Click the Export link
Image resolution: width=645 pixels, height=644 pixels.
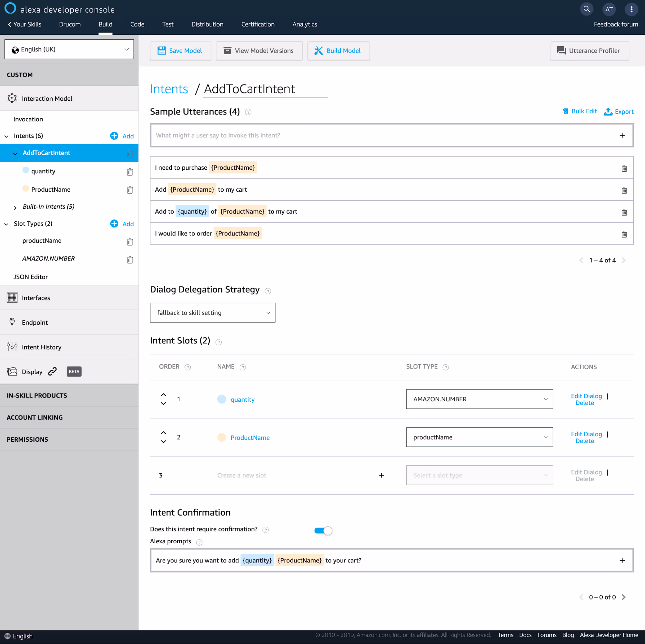(619, 112)
